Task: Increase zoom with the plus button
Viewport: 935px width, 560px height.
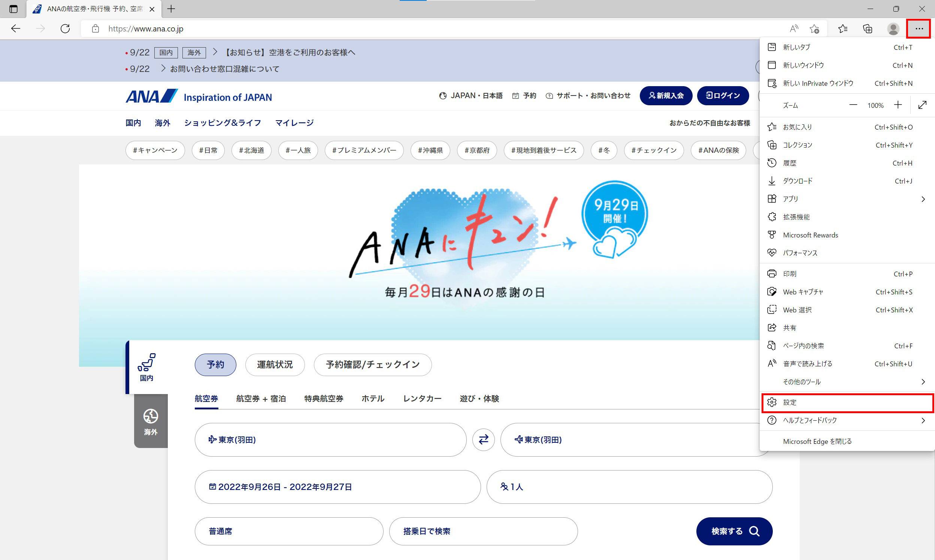Action: click(x=898, y=105)
